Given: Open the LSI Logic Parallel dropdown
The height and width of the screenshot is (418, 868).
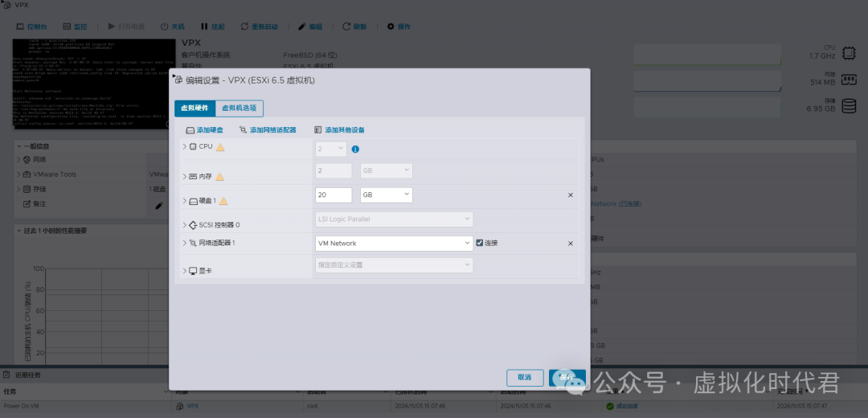Looking at the screenshot, I should click(x=394, y=219).
